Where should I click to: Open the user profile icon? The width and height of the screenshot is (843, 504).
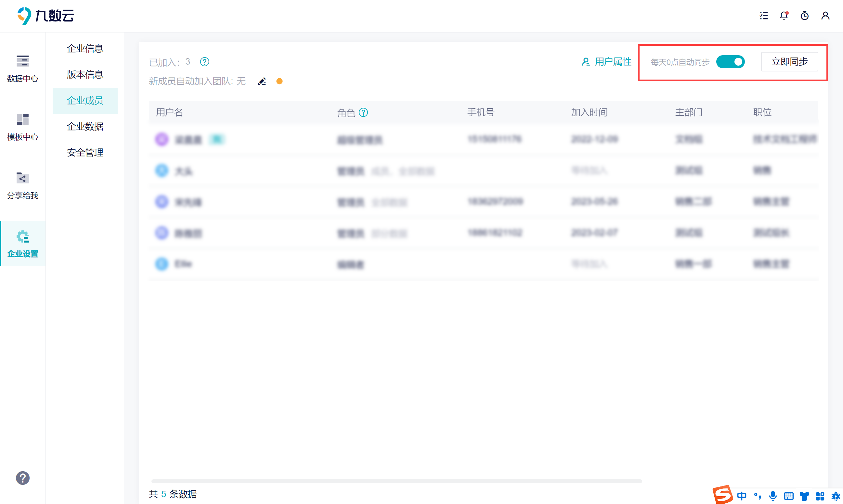point(825,16)
